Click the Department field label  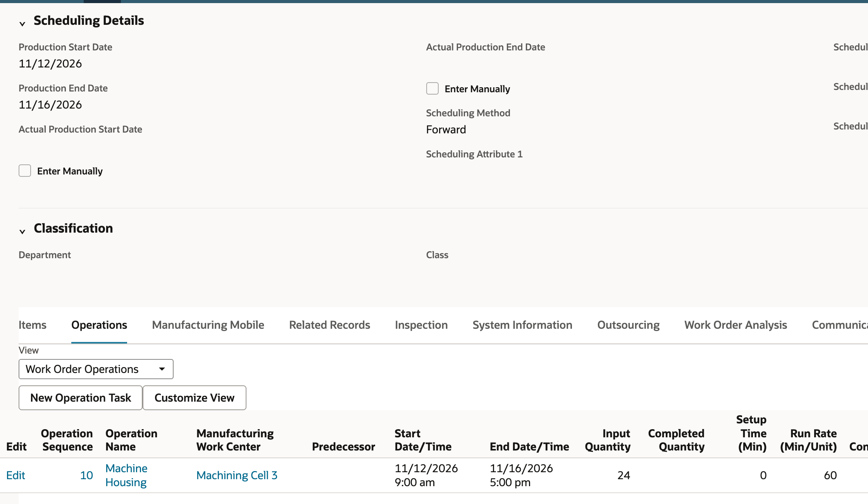[x=45, y=255]
